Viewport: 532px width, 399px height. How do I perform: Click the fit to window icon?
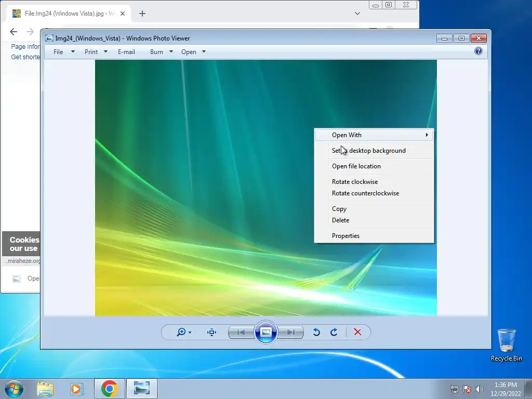click(x=212, y=332)
